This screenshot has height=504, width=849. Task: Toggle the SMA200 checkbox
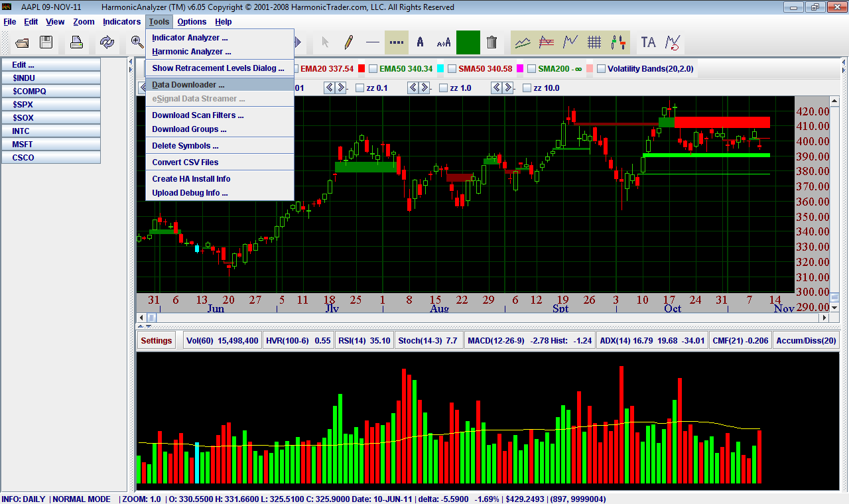[532, 68]
